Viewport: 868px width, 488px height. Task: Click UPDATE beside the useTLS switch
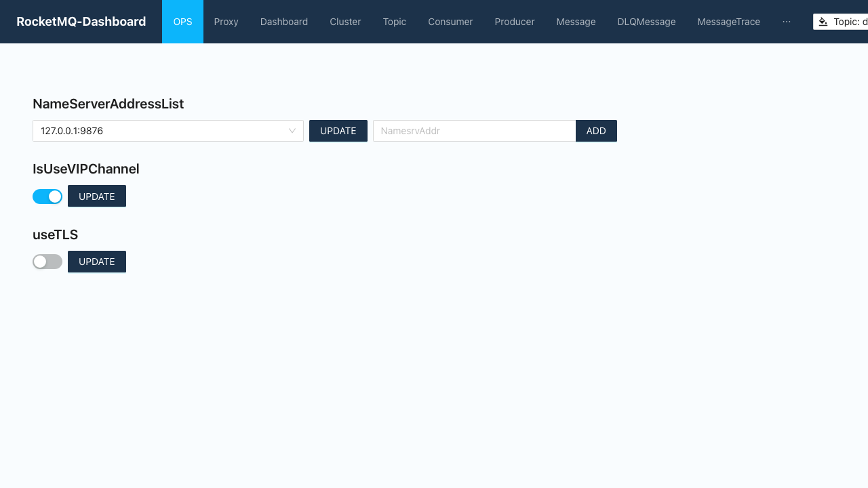coord(97,262)
